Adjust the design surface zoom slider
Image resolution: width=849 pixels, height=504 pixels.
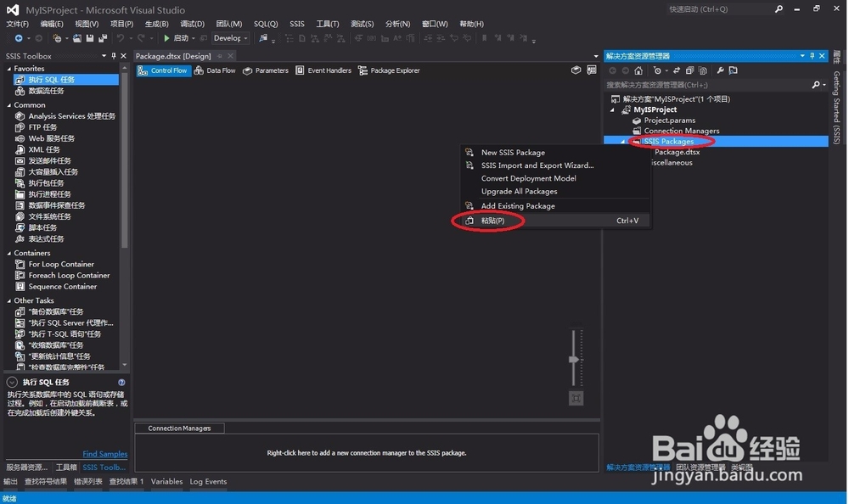point(574,360)
